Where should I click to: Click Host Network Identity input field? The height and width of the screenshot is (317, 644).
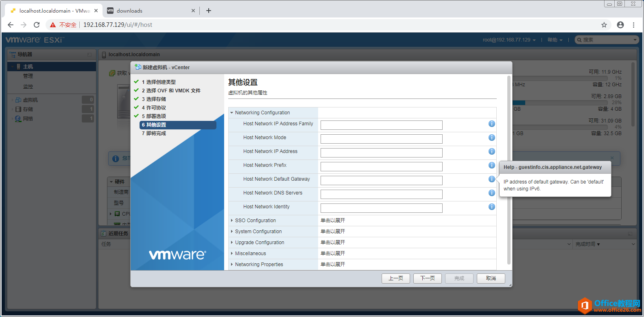(382, 208)
